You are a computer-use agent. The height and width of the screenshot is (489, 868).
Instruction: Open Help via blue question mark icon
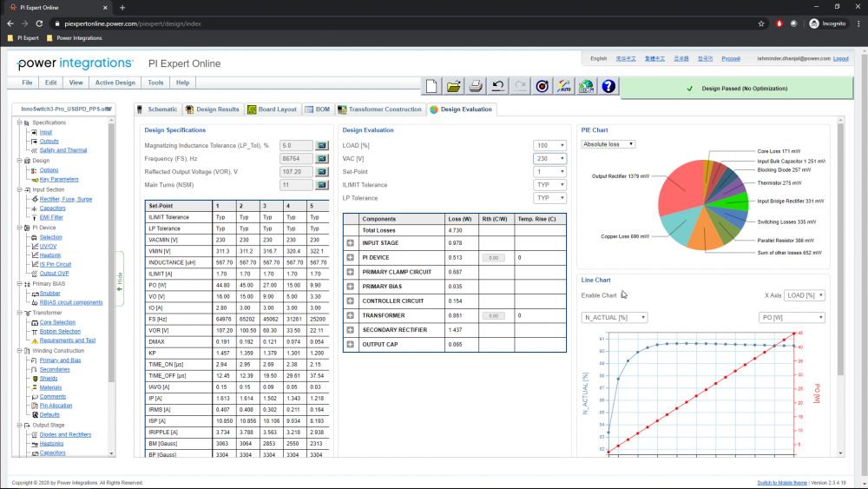(x=608, y=86)
